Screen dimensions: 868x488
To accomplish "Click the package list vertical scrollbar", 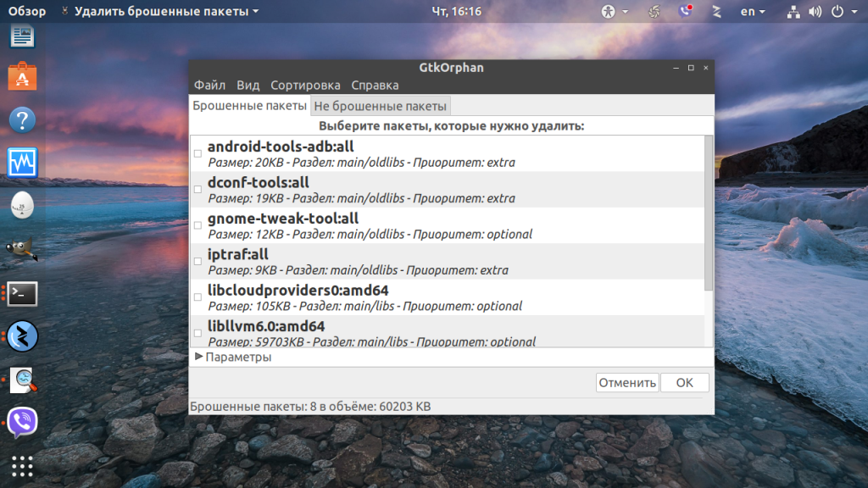I will (709, 212).
